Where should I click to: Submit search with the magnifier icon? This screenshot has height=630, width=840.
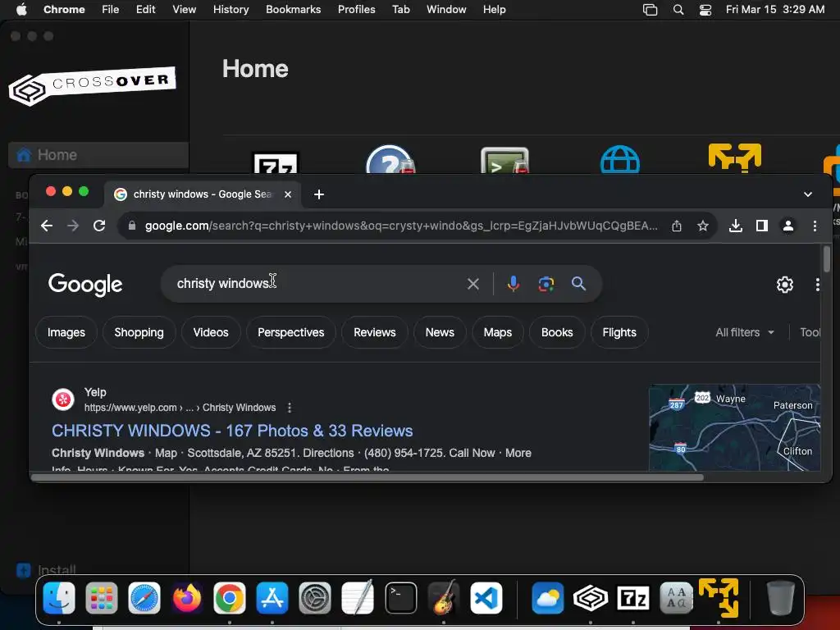(578, 283)
